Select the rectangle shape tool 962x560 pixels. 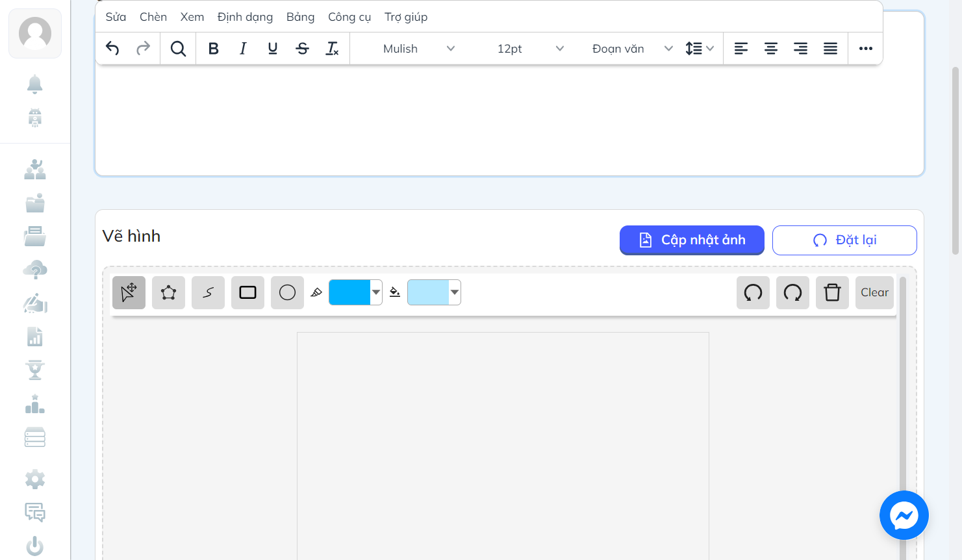pyautogui.click(x=247, y=292)
